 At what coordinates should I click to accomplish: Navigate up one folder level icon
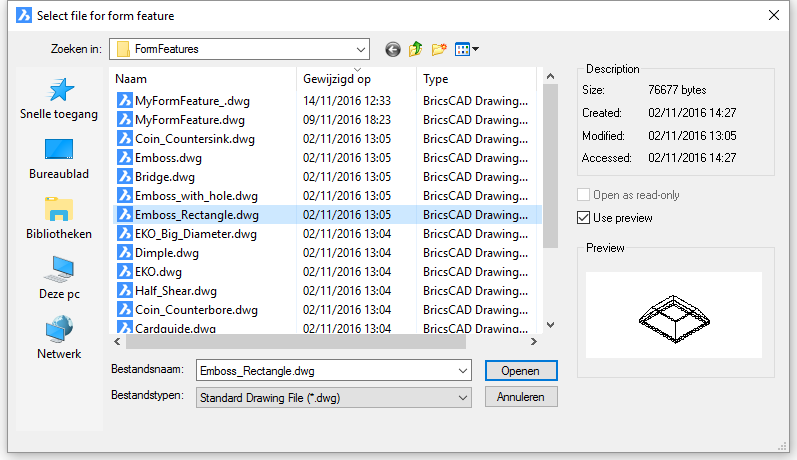tap(415, 49)
